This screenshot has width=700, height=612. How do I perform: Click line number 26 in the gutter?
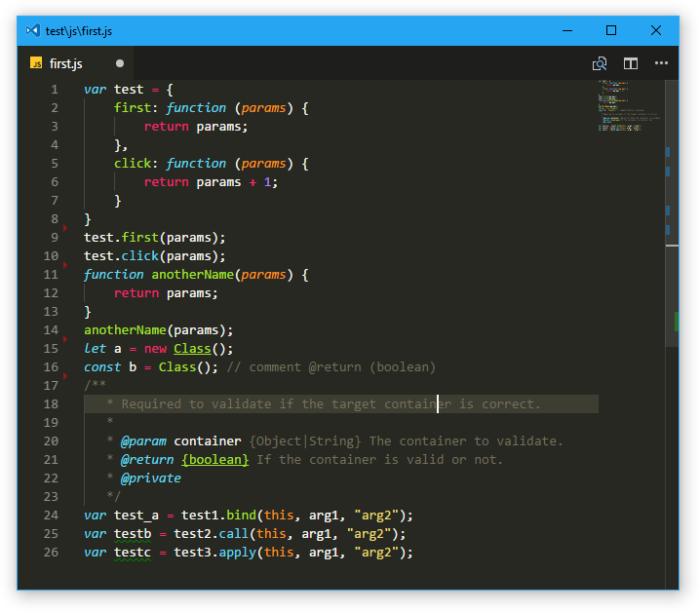coord(51,553)
